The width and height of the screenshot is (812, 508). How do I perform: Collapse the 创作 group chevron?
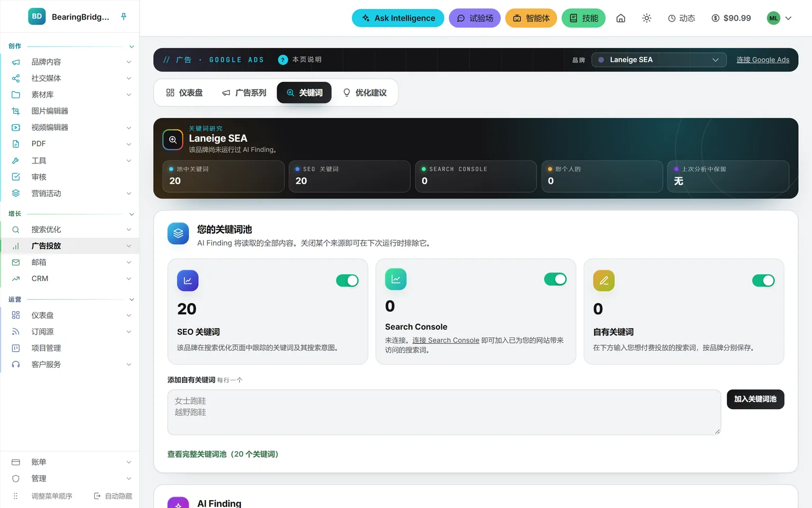(132, 47)
